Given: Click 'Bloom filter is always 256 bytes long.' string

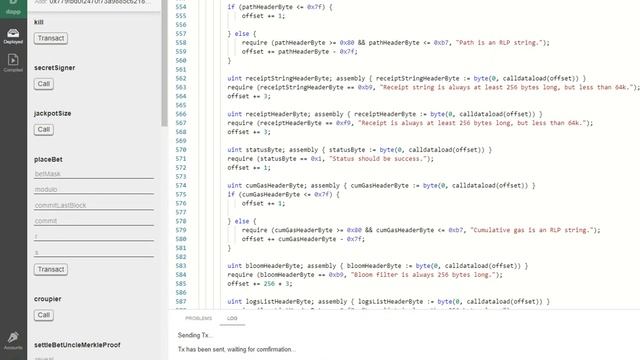Looking at the screenshot, I should [424, 275].
